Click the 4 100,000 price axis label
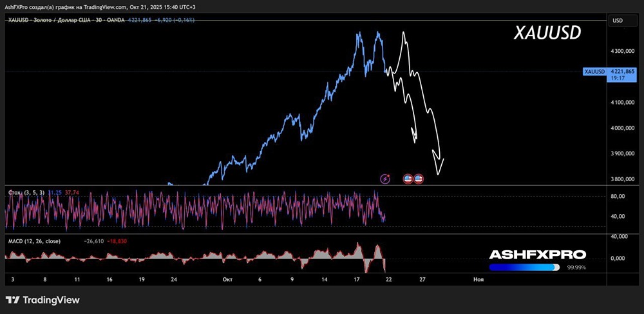 [x=623, y=103]
